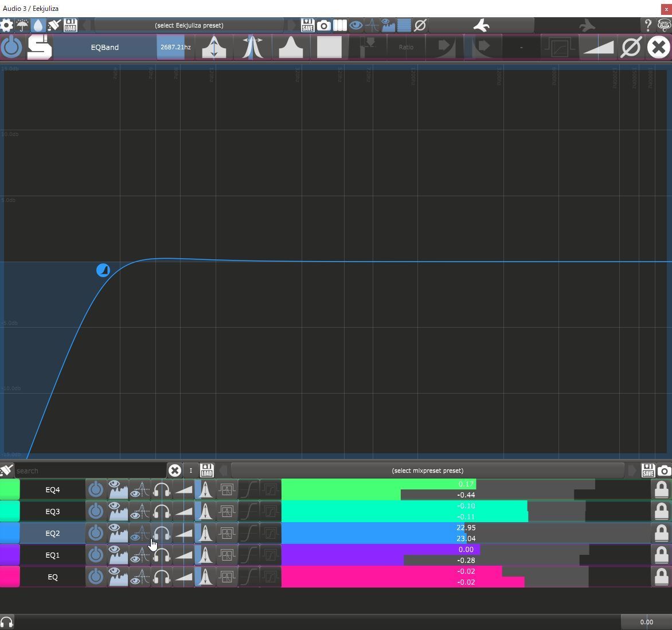The width and height of the screenshot is (672, 630).
Task: Open the mixpreset preset selector
Action: 427,470
